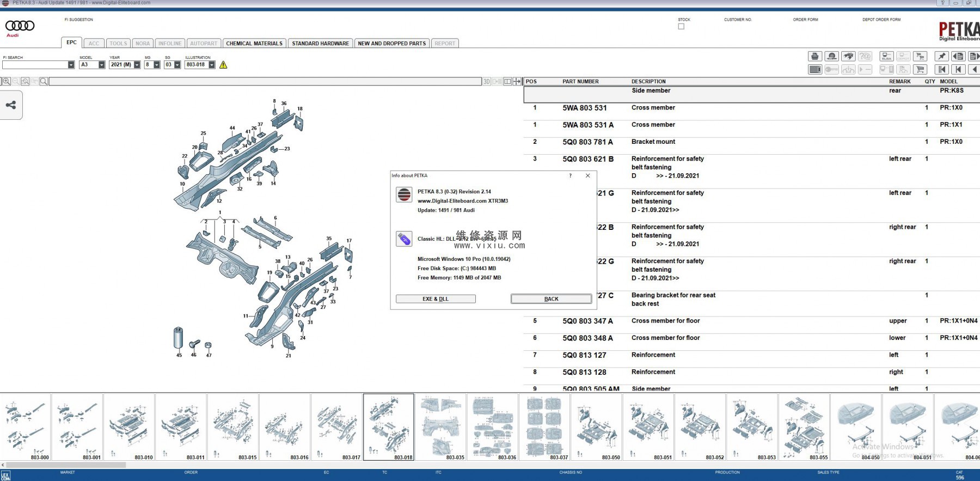Open the CHEMICAL MATERIALS tab
Viewport: 980px width, 481px height.
(x=254, y=44)
